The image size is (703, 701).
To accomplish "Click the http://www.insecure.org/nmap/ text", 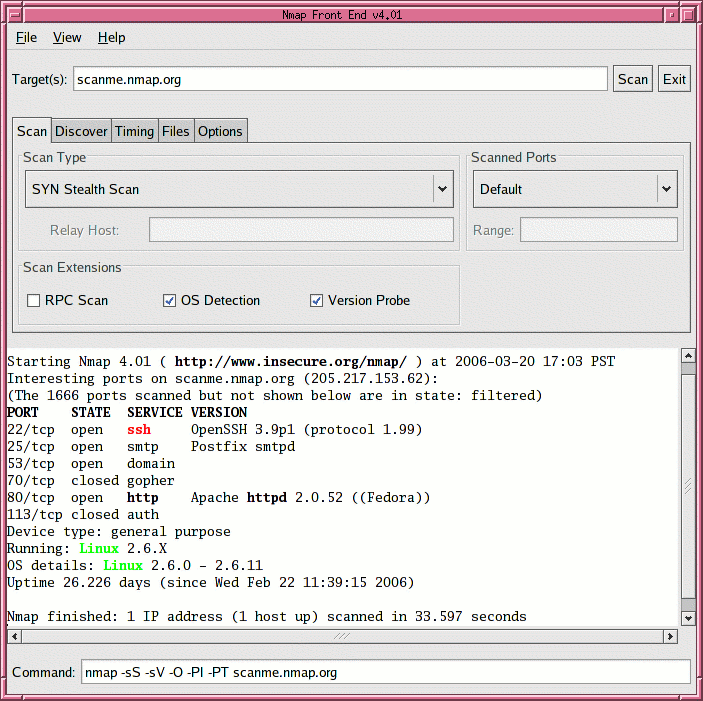I will [x=291, y=361].
